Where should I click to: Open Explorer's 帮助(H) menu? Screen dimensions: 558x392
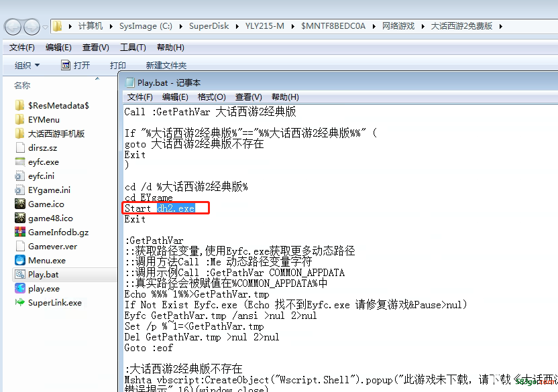pos(170,48)
